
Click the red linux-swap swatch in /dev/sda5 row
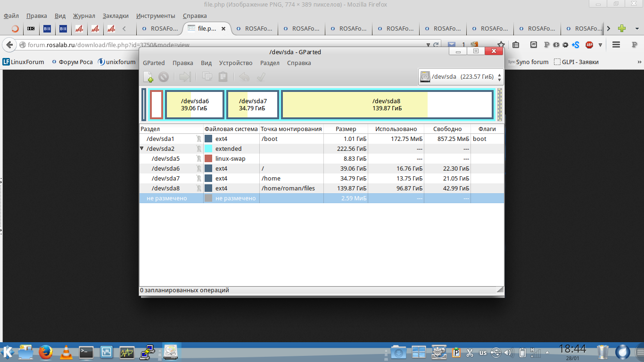click(208, 158)
